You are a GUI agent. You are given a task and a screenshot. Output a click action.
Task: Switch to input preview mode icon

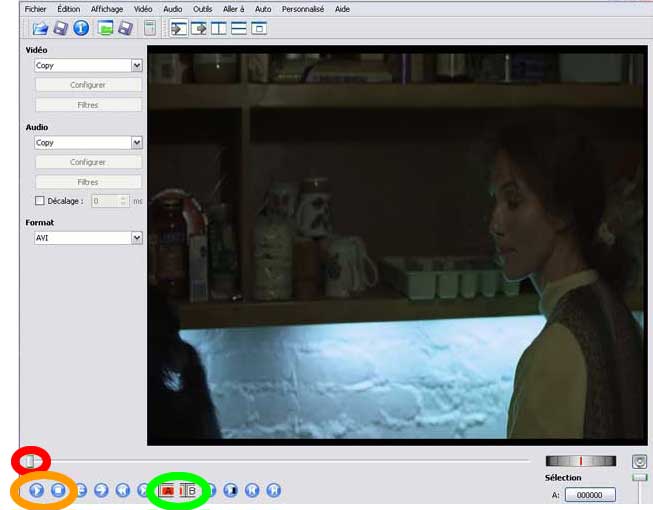179,29
